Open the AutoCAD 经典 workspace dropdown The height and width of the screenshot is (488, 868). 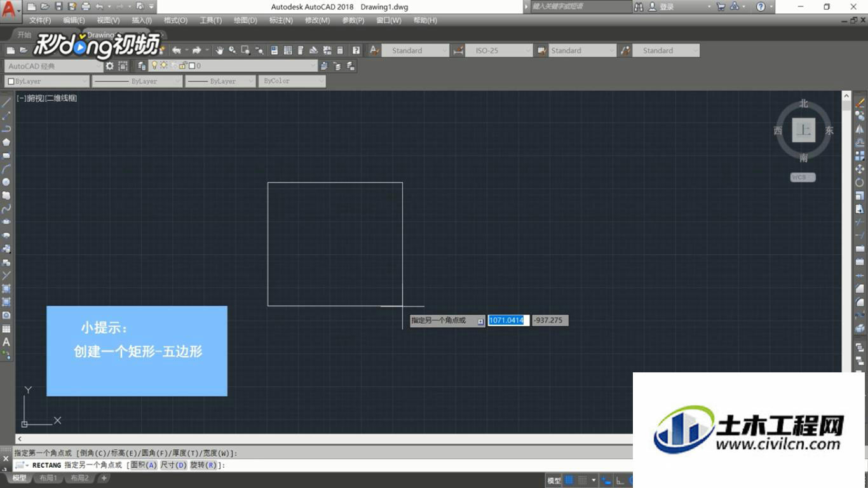[53, 65]
